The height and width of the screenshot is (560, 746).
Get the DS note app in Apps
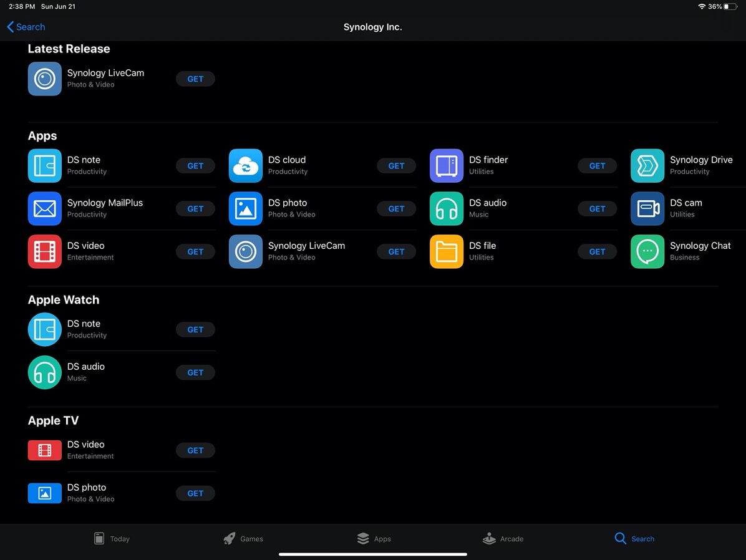point(195,166)
